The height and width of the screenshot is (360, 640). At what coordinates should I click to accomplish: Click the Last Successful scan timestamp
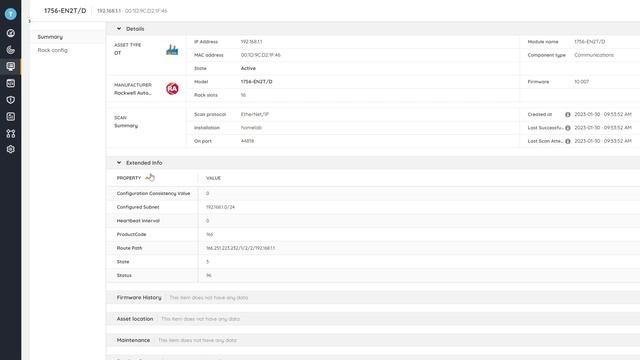point(603,128)
